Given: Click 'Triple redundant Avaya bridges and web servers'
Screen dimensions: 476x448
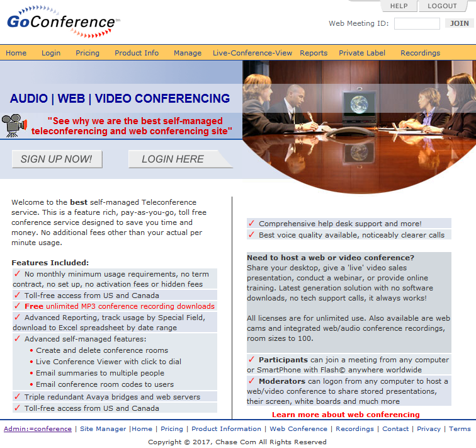Looking at the screenshot, I should tap(112, 397).
